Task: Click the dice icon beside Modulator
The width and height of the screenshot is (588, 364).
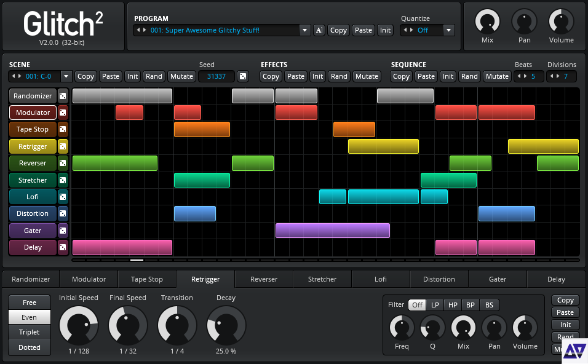Action: point(63,113)
